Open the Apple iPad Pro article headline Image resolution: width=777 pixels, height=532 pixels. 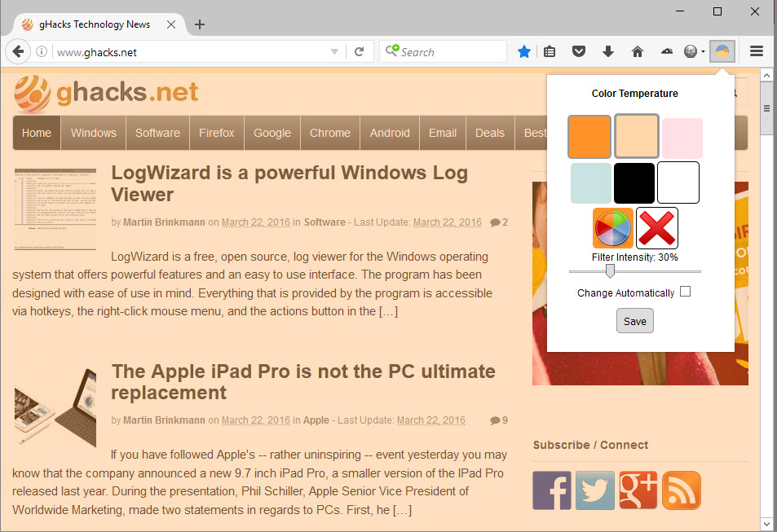[x=303, y=382]
